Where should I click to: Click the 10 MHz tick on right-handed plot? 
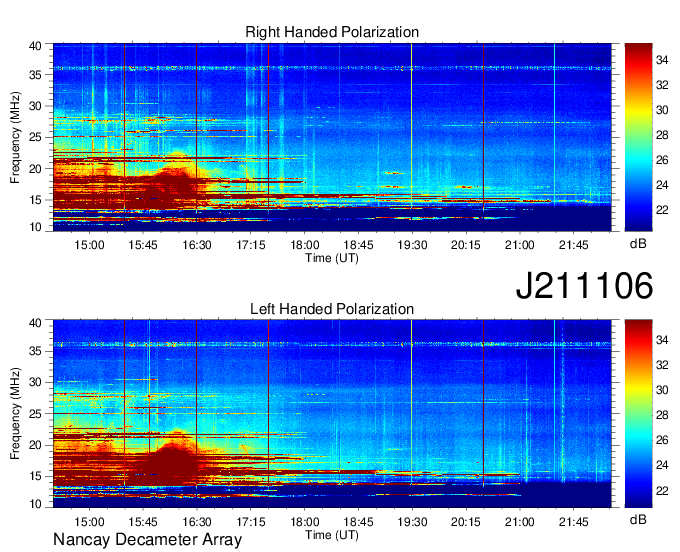pyautogui.click(x=35, y=227)
